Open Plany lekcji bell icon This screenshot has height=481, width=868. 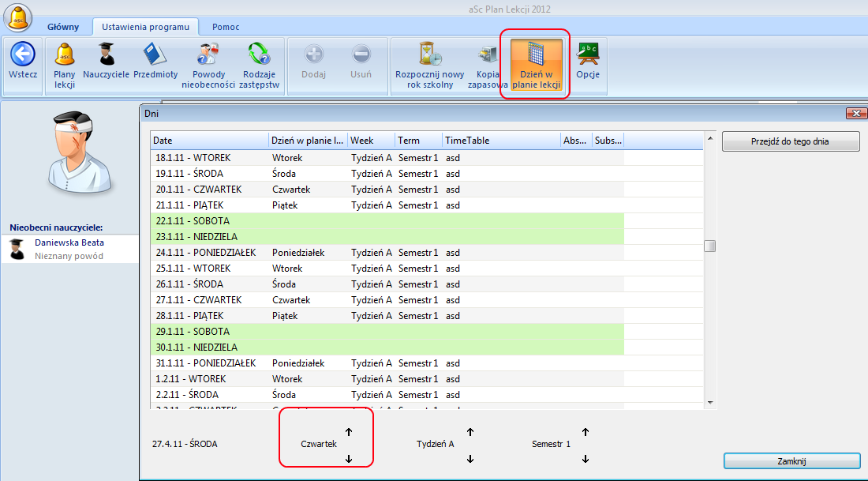(64, 54)
